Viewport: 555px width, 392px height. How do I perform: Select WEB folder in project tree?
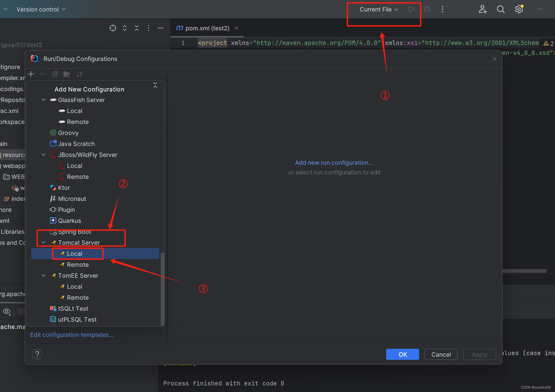tap(14, 177)
